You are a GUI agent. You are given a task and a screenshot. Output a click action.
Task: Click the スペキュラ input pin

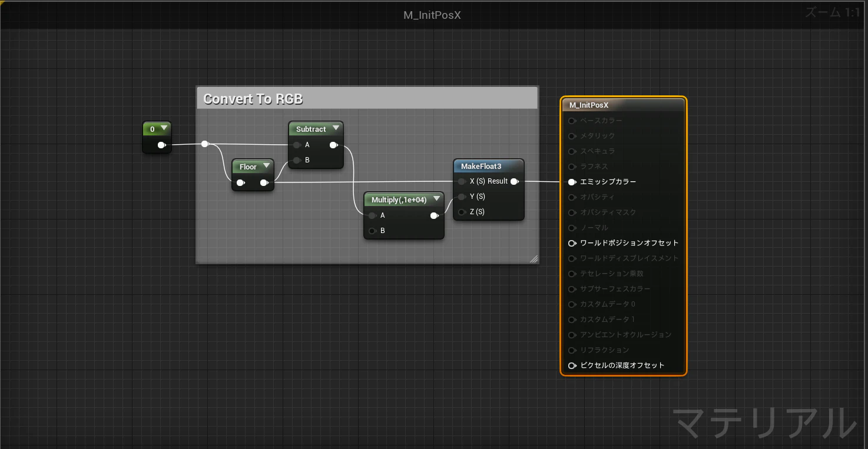pos(572,151)
